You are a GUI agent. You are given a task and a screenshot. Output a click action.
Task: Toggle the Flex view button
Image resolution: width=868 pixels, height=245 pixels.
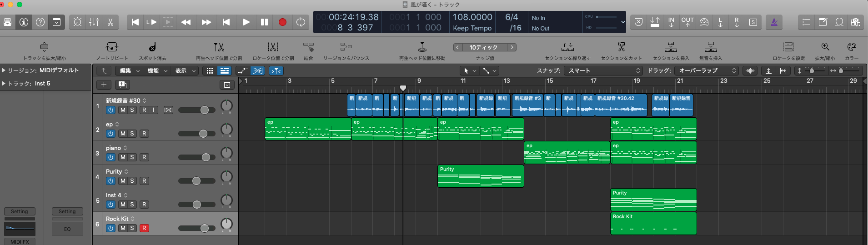pyautogui.click(x=257, y=70)
